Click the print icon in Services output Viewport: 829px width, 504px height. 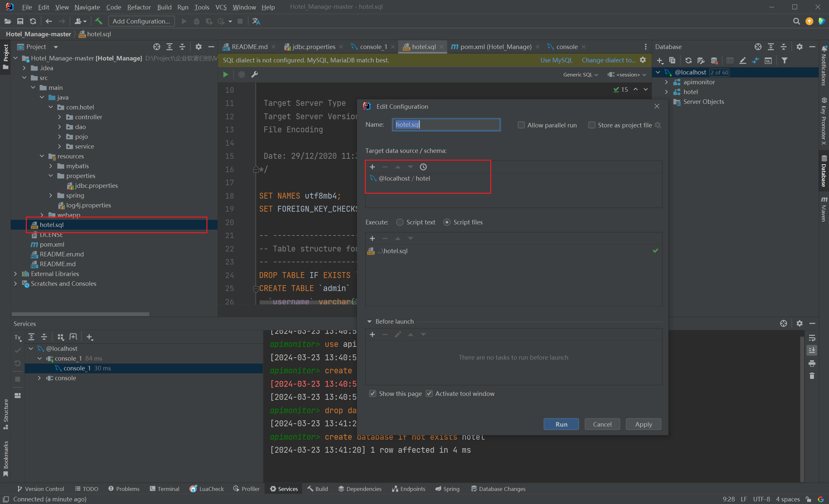812,363
